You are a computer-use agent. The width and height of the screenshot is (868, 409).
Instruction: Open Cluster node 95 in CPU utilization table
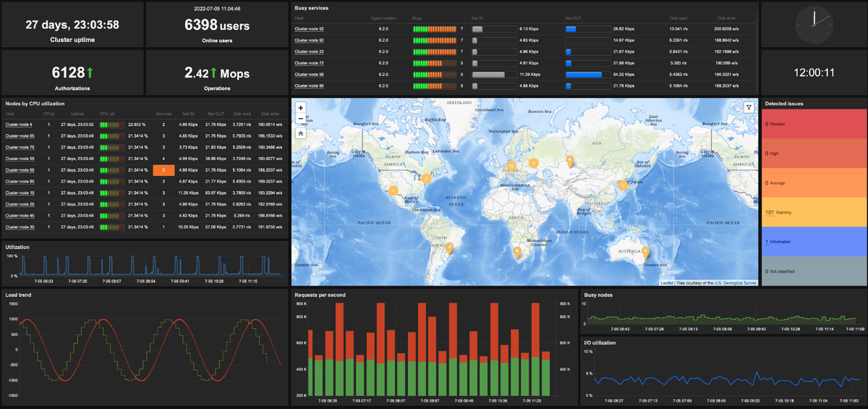point(20,170)
